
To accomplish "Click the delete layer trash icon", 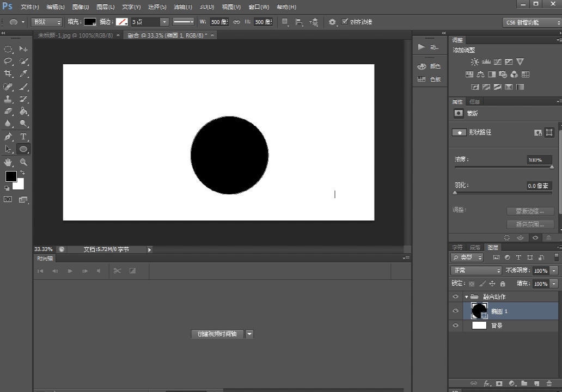I will (x=549, y=383).
